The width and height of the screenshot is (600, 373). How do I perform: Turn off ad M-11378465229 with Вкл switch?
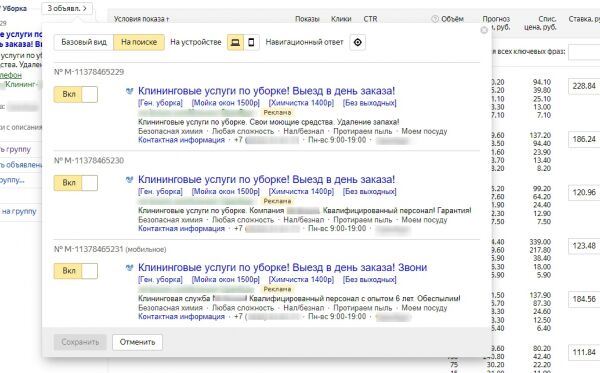coord(76,94)
